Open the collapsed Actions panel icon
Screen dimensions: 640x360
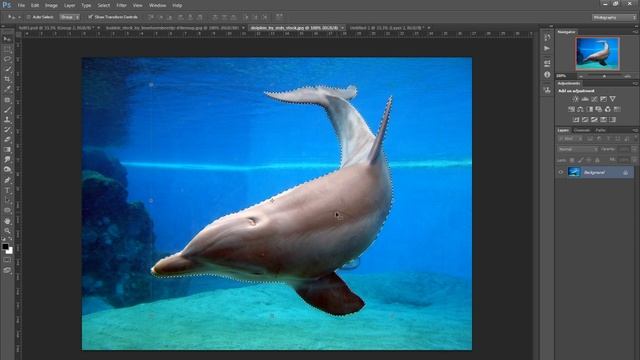547,49
